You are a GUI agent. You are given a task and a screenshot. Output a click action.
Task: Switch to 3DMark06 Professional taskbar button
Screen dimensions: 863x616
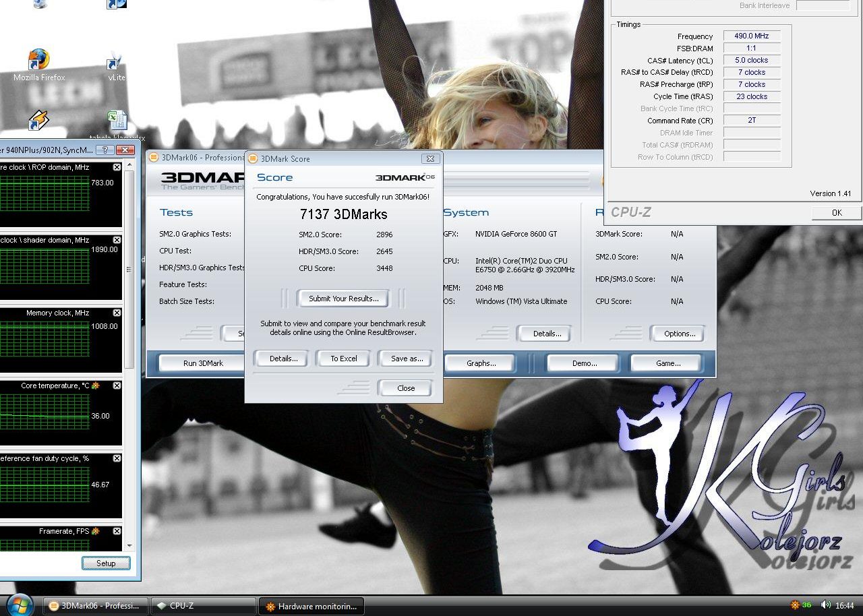pos(95,606)
